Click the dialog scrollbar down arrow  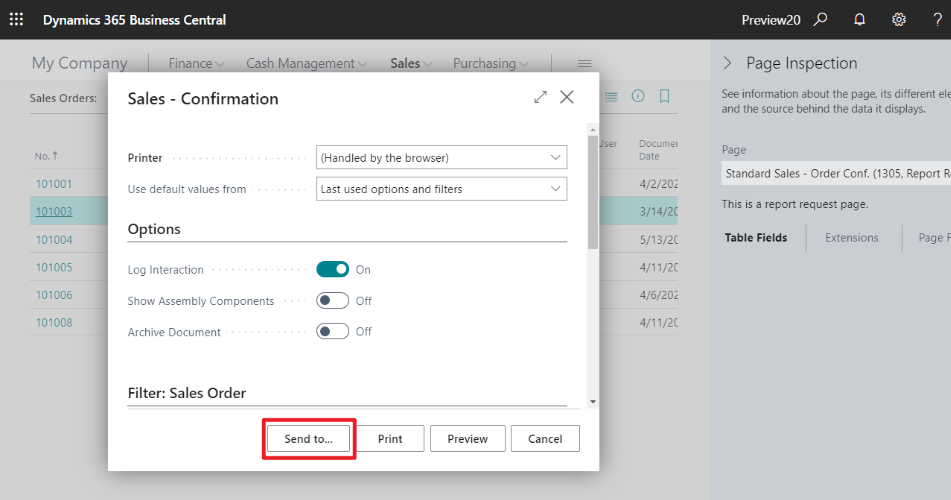(x=593, y=402)
